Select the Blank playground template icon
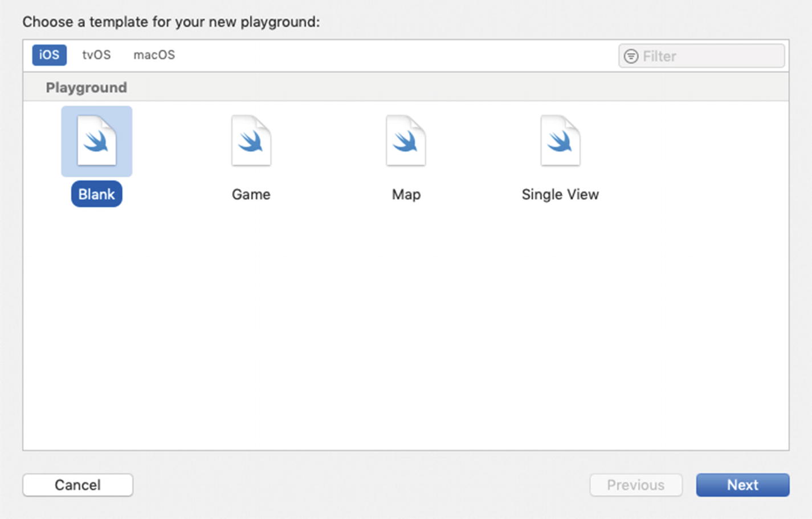 pyautogui.click(x=97, y=141)
